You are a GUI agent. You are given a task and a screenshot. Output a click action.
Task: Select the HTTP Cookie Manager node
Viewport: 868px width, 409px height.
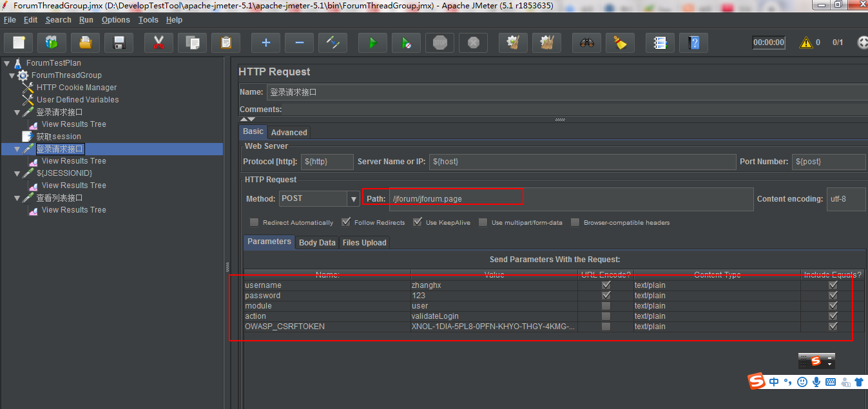(77, 88)
